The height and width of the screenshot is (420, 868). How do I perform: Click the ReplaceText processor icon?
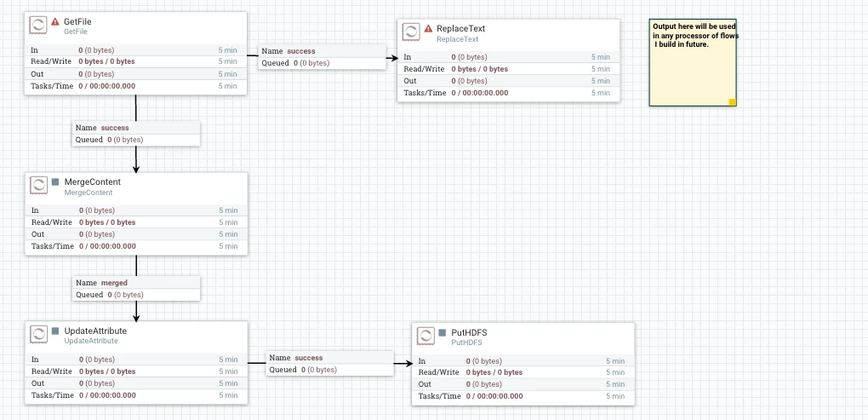tap(411, 32)
